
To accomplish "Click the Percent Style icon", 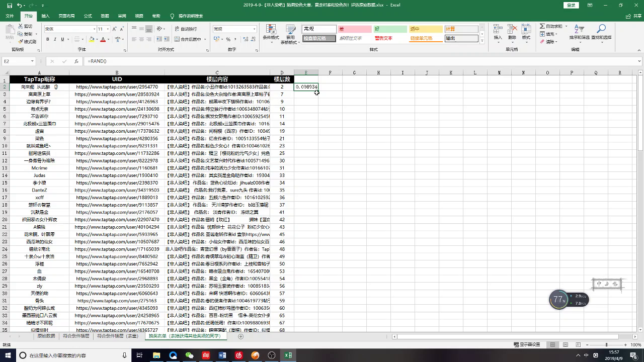I will pyautogui.click(x=228, y=39).
